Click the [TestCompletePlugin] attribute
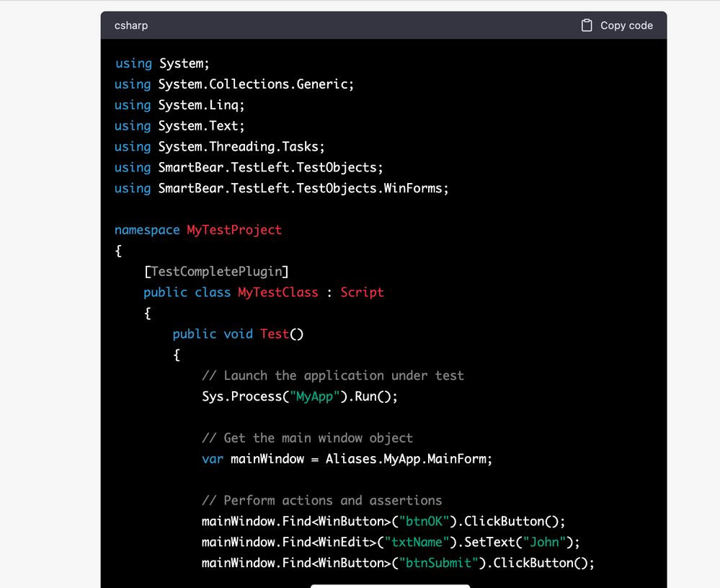Screen dimensions: 720x588 [216, 272]
